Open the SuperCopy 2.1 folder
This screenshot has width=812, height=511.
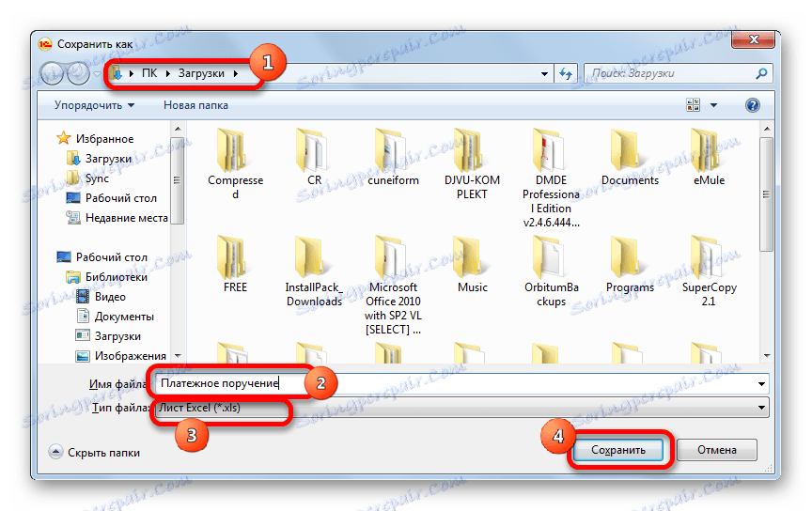pyautogui.click(x=709, y=271)
